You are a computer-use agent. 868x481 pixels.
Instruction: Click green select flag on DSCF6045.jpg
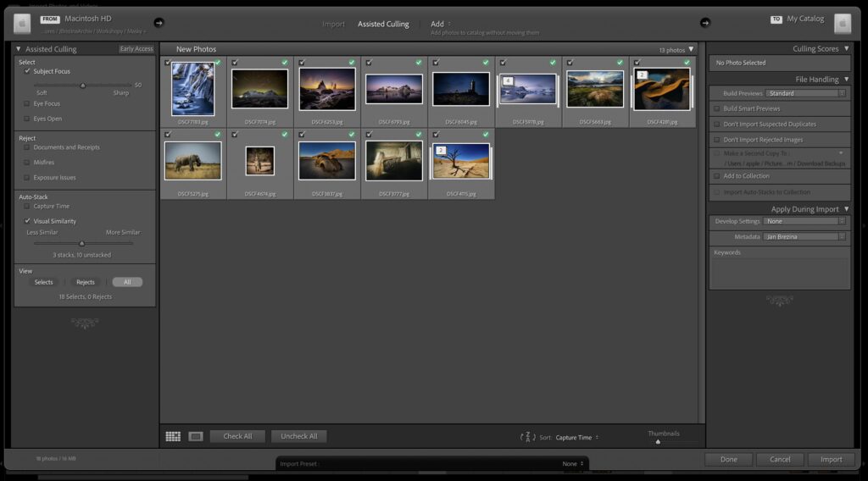point(486,63)
